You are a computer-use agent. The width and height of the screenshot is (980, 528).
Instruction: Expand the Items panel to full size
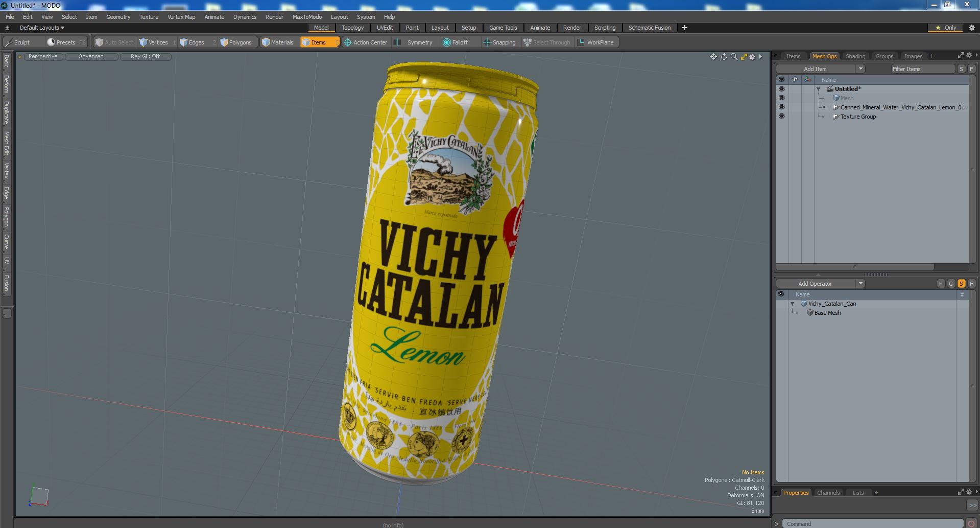tap(961, 55)
